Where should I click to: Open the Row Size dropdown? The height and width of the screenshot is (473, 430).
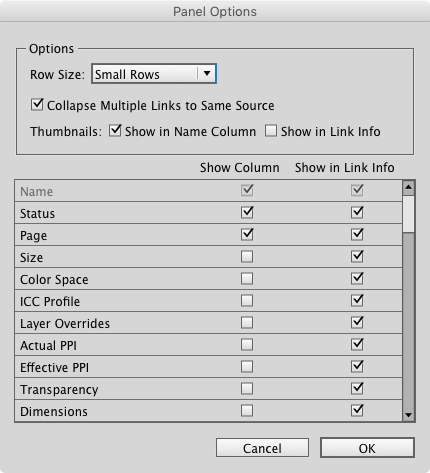coord(154,74)
